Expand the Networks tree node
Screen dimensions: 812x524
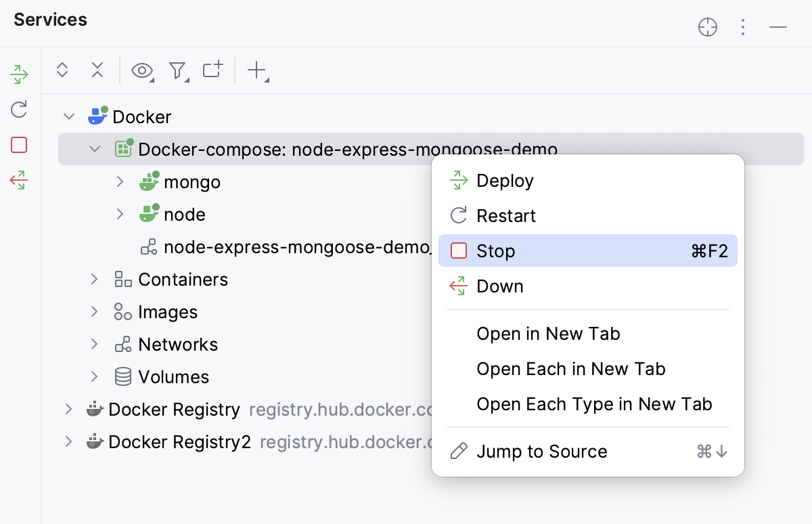[95, 344]
